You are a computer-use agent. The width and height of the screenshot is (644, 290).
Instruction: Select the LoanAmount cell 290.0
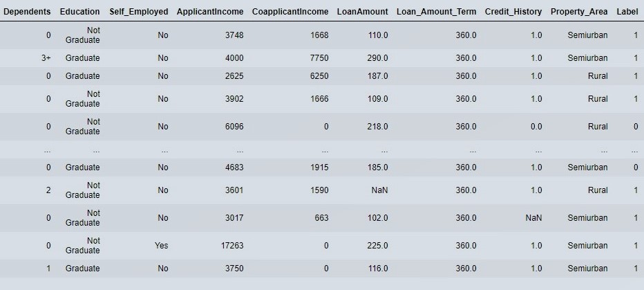[377, 58]
